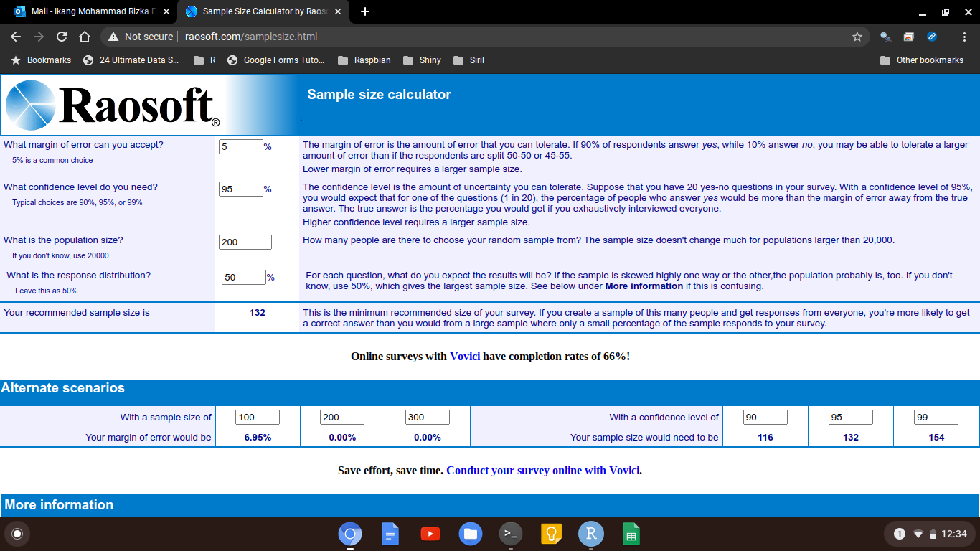This screenshot has height=551, width=980.
Task: Open the launcher circle button on the shelf
Action: coord(17,534)
